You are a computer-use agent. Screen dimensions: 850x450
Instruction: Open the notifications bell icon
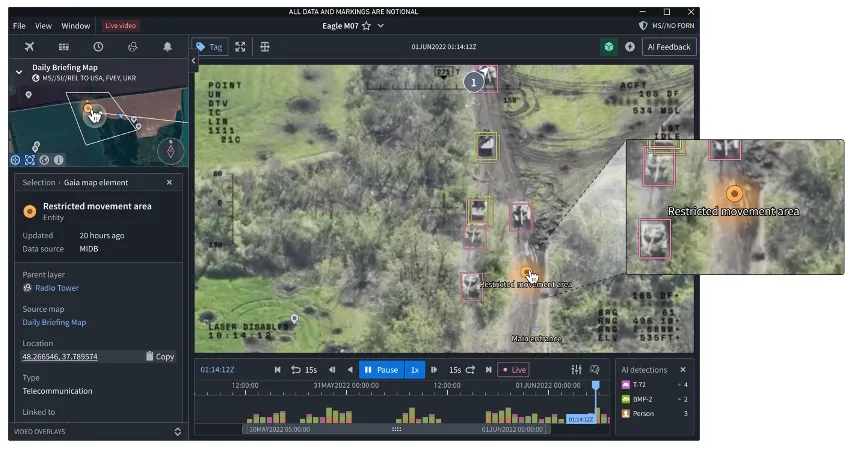click(x=167, y=47)
